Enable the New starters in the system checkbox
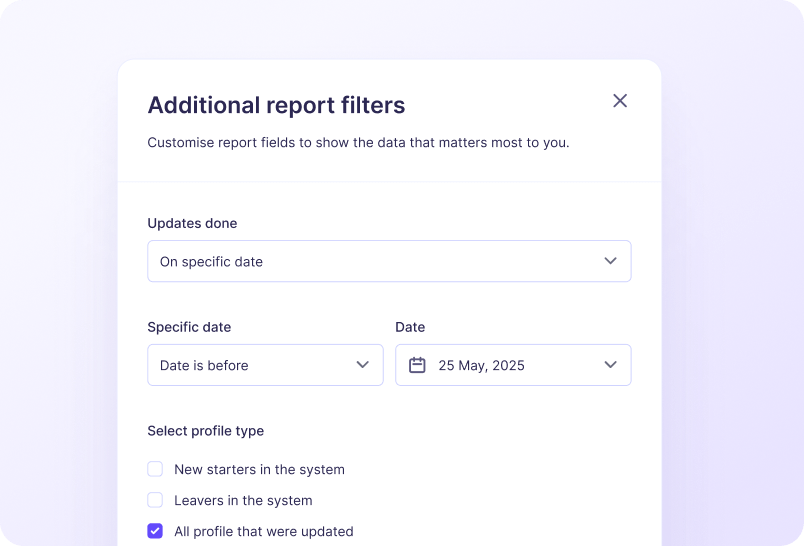The image size is (804, 546). pyautogui.click(x=155, y=469)
